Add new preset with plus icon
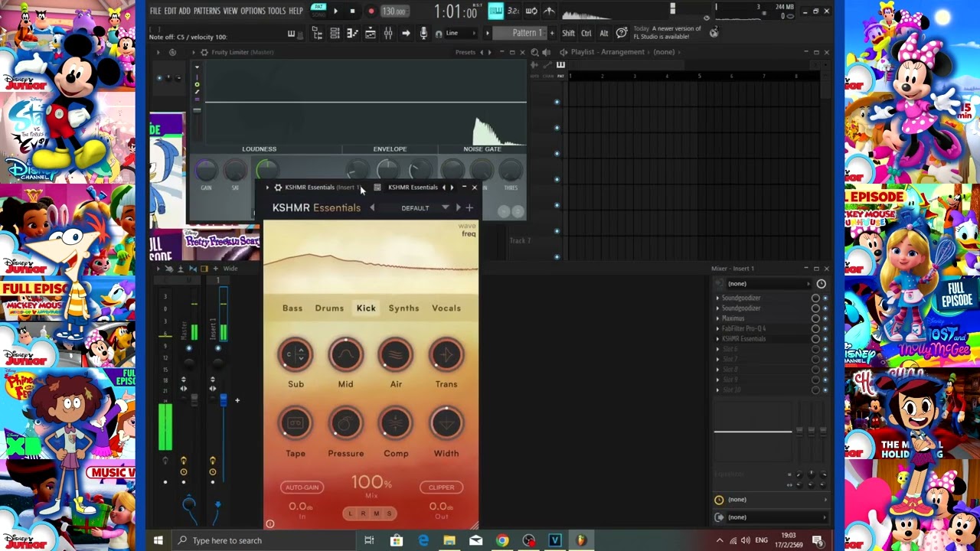Screen dimensions: 980x551 tap(469, 207)
